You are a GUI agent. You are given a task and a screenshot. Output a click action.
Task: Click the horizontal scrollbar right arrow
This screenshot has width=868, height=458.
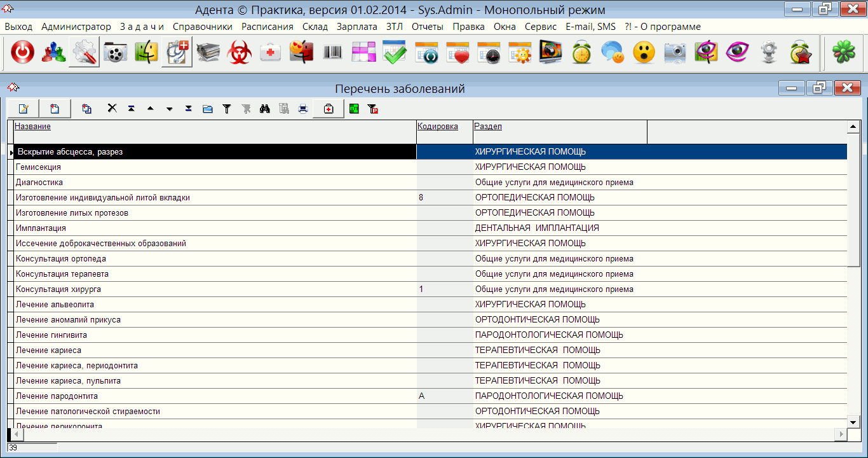pyautogui.click(x=841, y=434)
